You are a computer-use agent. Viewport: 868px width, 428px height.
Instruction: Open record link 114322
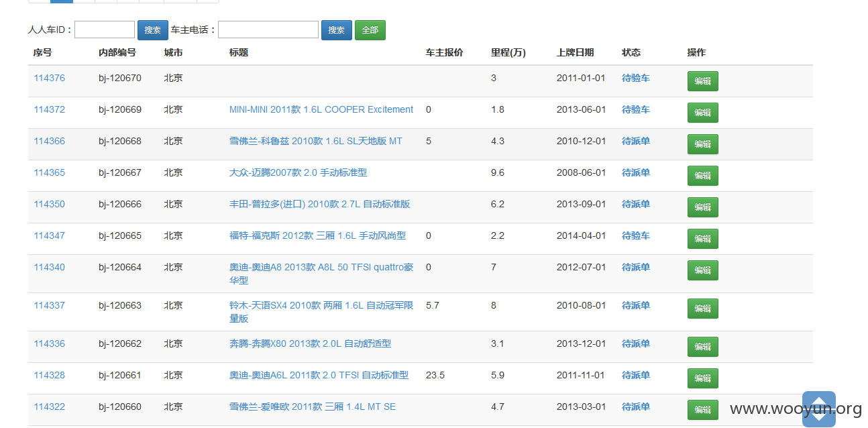(x=50, y=407)
